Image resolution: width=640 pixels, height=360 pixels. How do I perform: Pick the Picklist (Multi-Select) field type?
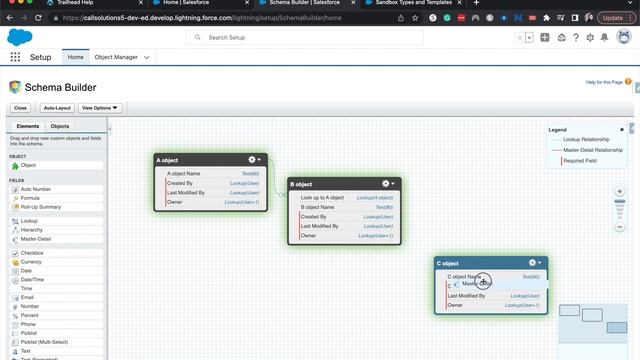tap(56, 342)
